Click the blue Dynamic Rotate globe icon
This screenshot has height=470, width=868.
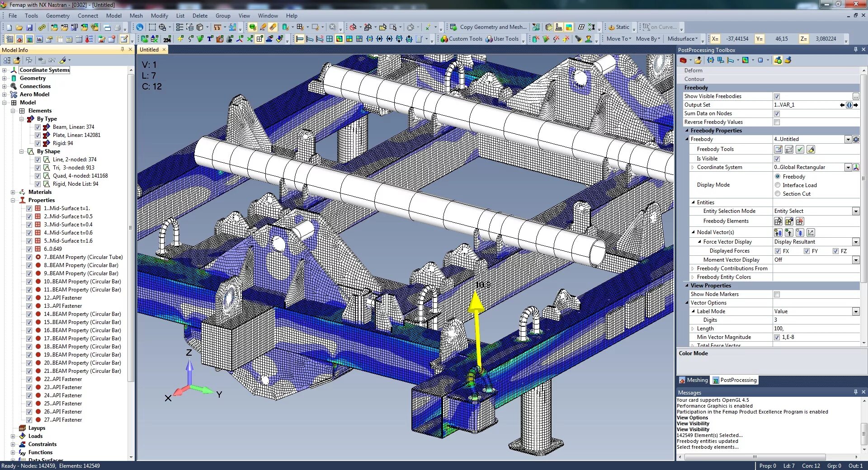(x=140, y=27)
